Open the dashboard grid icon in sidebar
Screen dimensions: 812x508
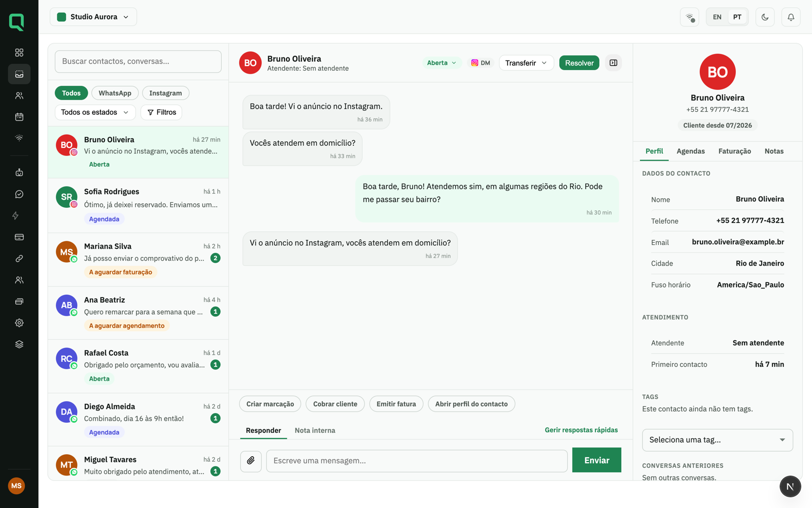click(19, 53)
